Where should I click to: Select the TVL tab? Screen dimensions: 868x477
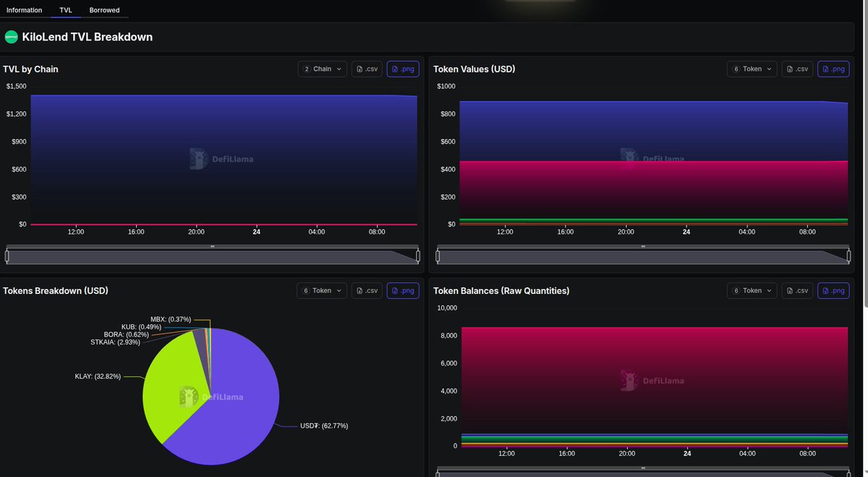66,10
